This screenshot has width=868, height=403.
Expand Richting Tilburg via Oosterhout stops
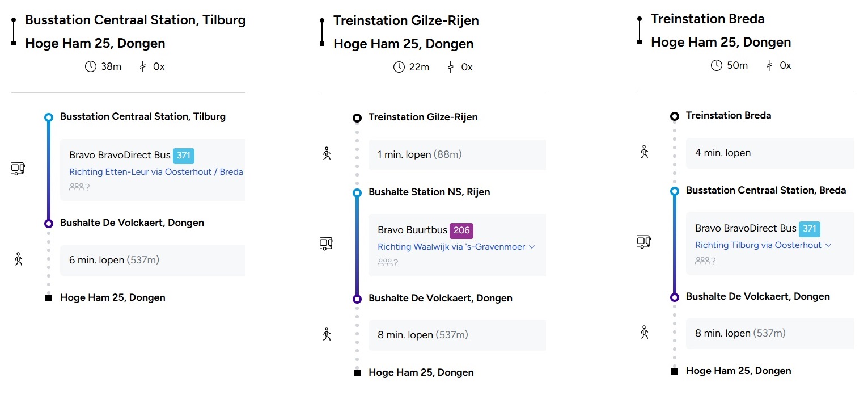tap(828, 245)
